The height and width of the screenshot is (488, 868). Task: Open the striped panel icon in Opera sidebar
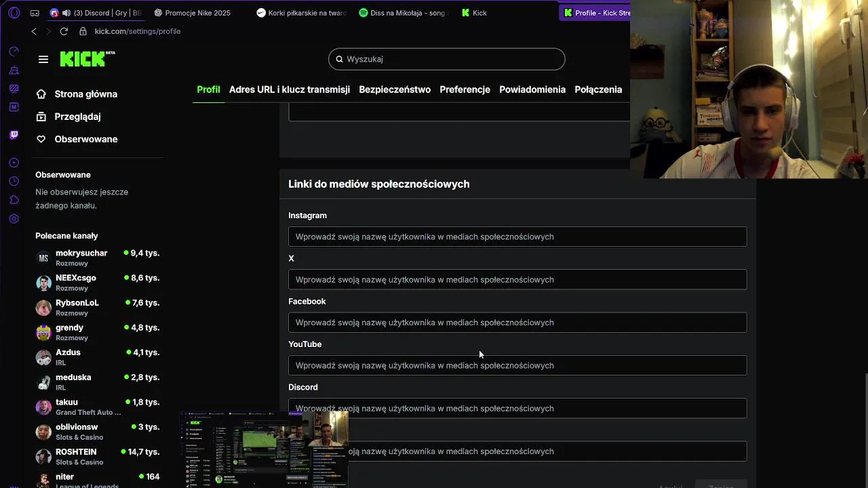click(14, 89)
